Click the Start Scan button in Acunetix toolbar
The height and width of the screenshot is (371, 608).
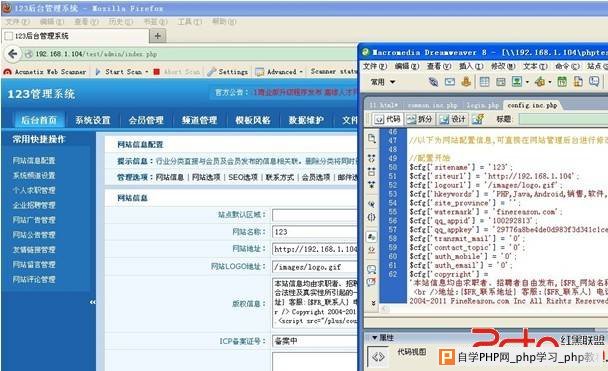119,72
